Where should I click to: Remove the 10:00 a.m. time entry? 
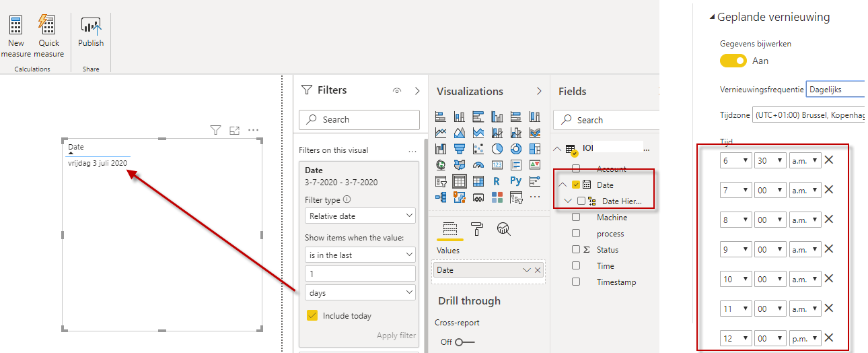[829, 279]
